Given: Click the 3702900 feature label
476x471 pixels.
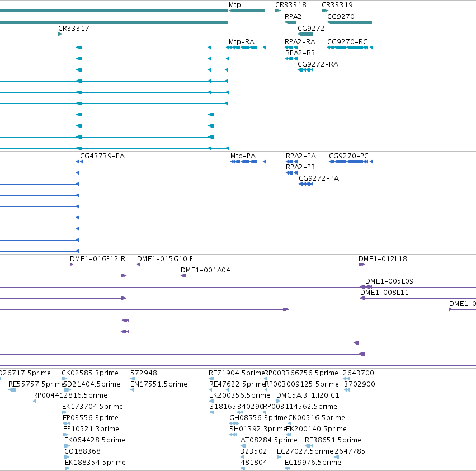Looking at the screenshot, I should 360,384.
